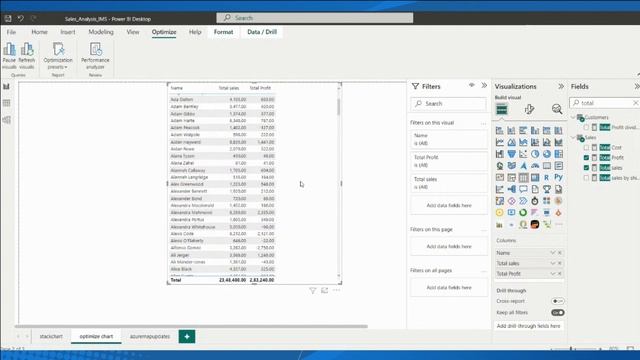Open the Performance analyzer

(95, 55)
